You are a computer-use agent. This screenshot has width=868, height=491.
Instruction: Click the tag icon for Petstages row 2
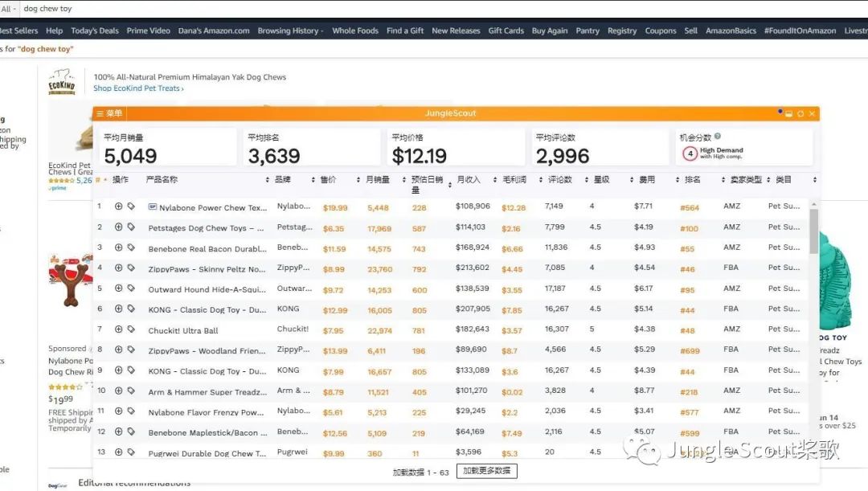(x=131, y=227)
